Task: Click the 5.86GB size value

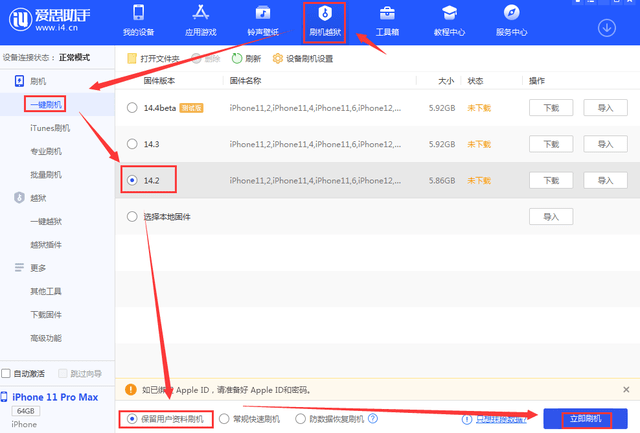Action: 442,180
